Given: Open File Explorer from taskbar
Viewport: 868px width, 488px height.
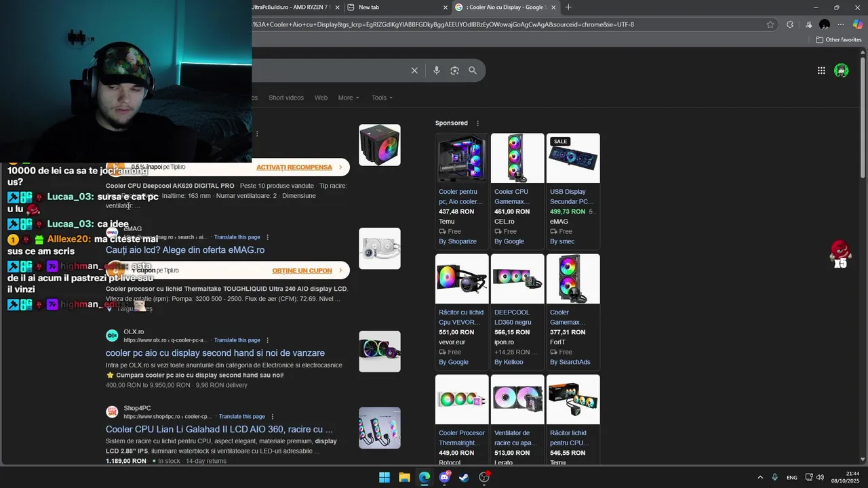Looking at the screenshot, I should click(x=404, y=477).
